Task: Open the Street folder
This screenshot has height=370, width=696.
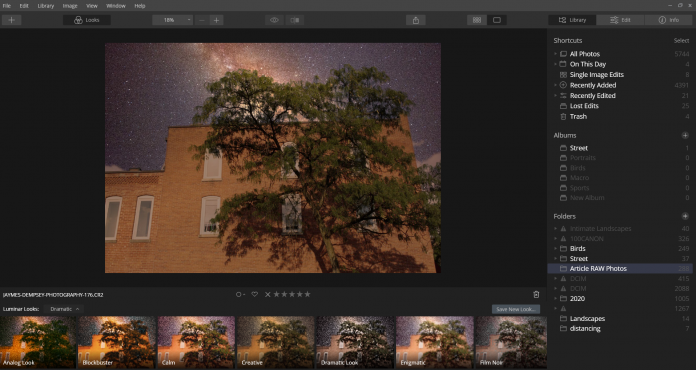Action: pyautogui.click(x=578, y=259)
